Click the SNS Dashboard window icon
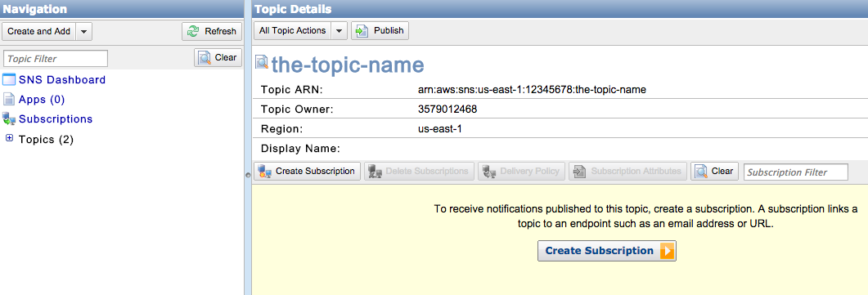868x295 pixels. [9, 79]
